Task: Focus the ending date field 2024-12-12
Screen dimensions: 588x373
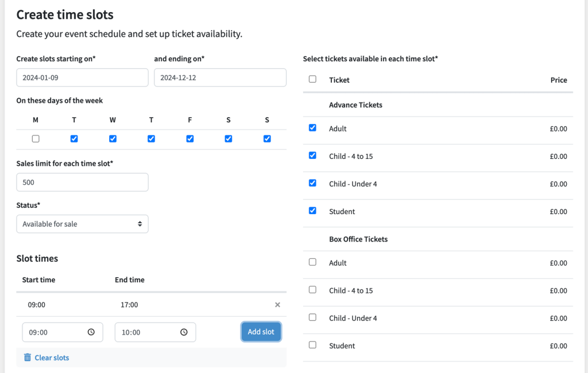Action: coord(220,77)
